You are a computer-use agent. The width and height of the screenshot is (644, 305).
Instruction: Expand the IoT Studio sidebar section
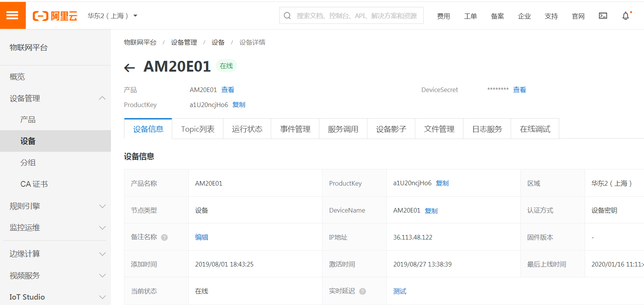pos(102,297)
